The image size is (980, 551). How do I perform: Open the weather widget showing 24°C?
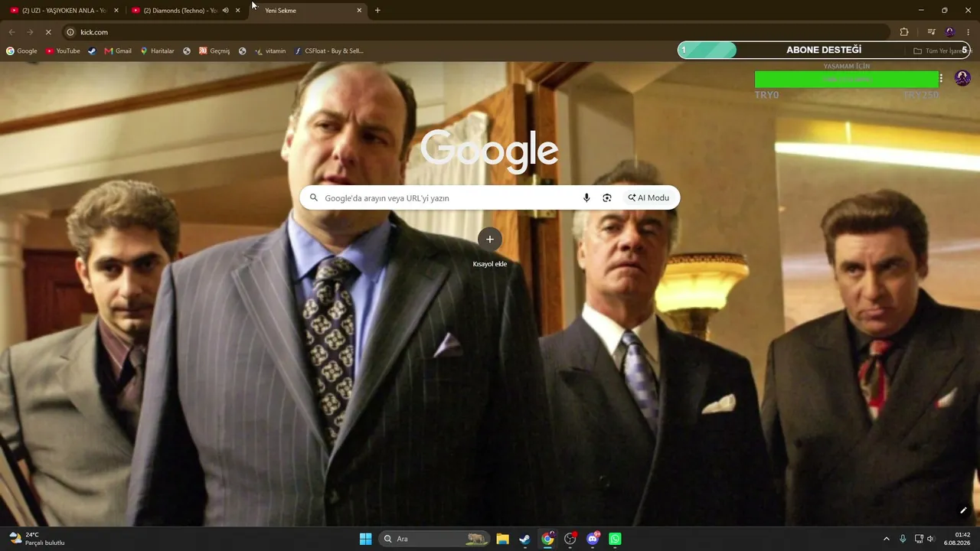point(37,539)
